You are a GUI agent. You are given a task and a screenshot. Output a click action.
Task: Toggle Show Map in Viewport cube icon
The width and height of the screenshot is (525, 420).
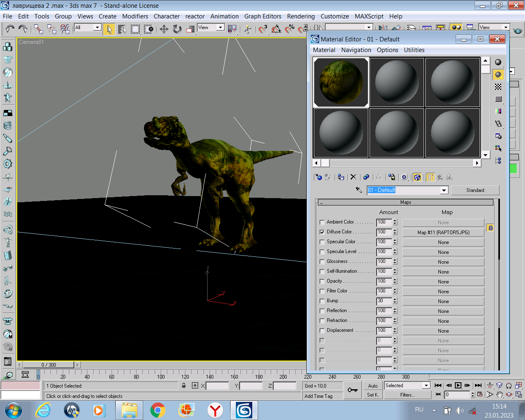point(417,177)
